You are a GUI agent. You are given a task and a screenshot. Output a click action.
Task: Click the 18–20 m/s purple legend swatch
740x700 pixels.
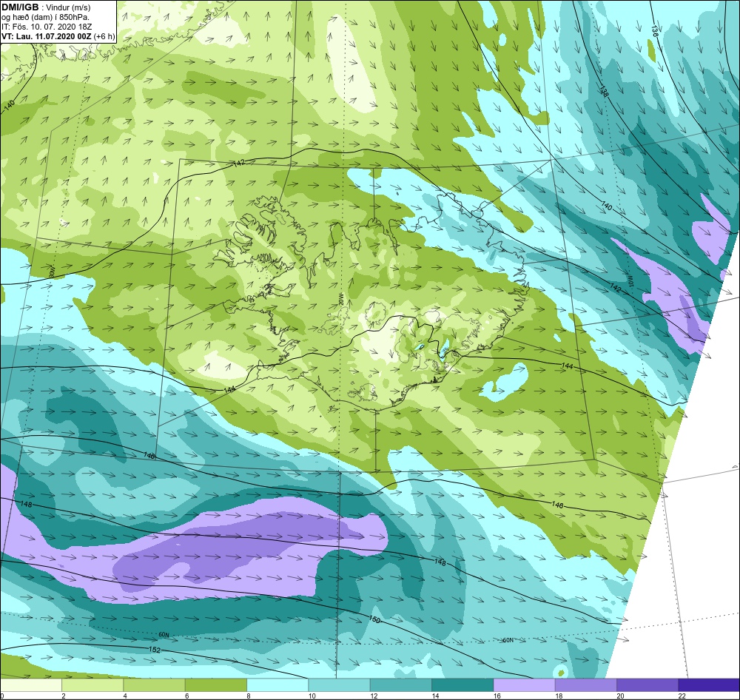585,684
